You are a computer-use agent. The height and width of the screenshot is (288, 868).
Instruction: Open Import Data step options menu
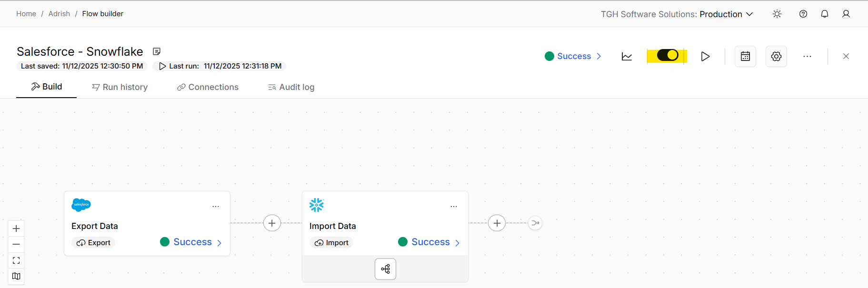454,206
